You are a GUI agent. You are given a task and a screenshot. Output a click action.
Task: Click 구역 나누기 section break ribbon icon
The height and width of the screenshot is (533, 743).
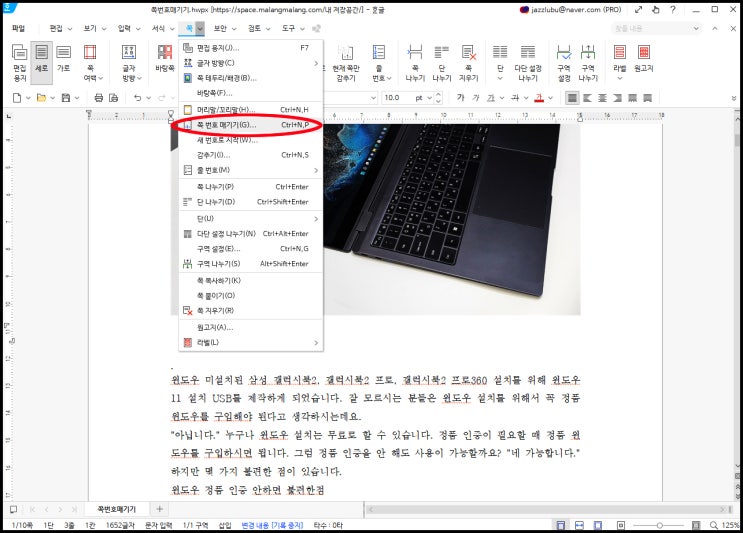[588, 63]
